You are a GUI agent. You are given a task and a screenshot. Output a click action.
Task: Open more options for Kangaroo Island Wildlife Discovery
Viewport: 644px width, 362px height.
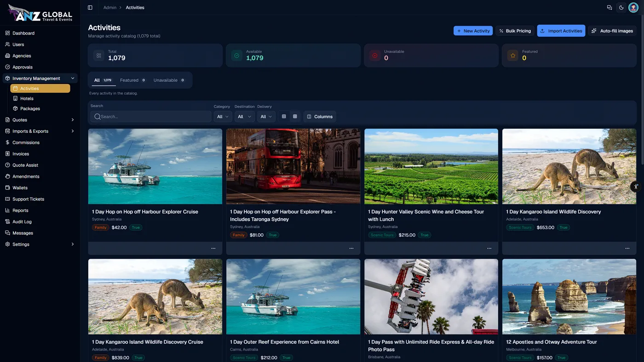coord(627,249)
